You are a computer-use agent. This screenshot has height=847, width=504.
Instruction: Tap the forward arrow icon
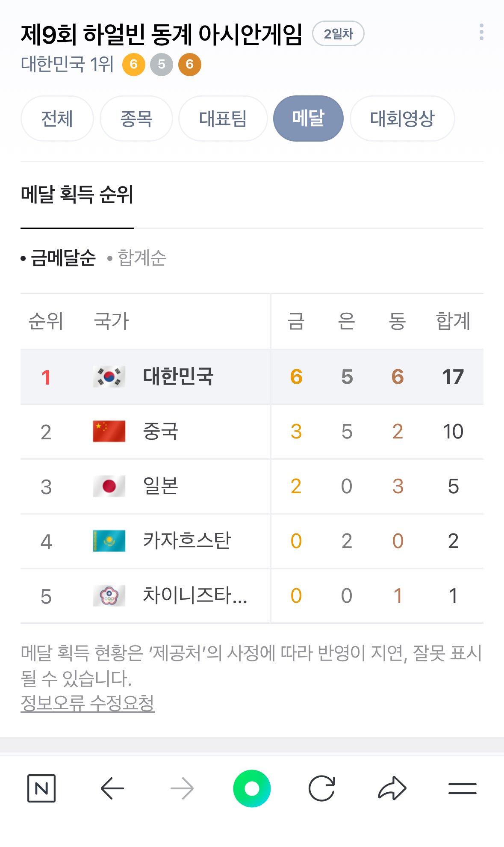coord(182,788)
